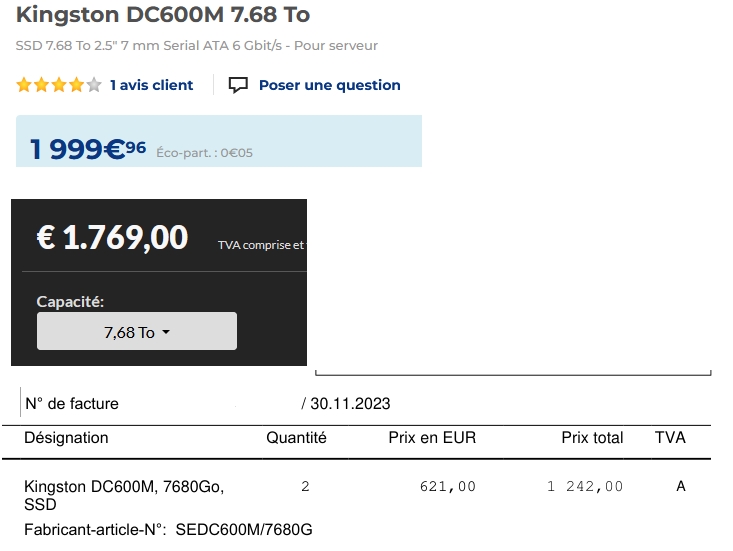Click the invoice date 30.11.2023
The image size is (733, 551).
click(x=350, y=404)
